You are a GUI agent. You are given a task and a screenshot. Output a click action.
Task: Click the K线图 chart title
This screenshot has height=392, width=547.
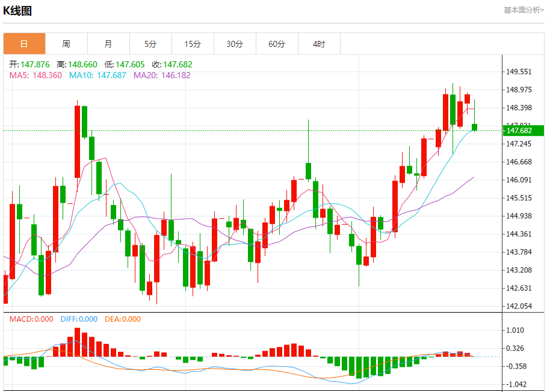[17, 11]
